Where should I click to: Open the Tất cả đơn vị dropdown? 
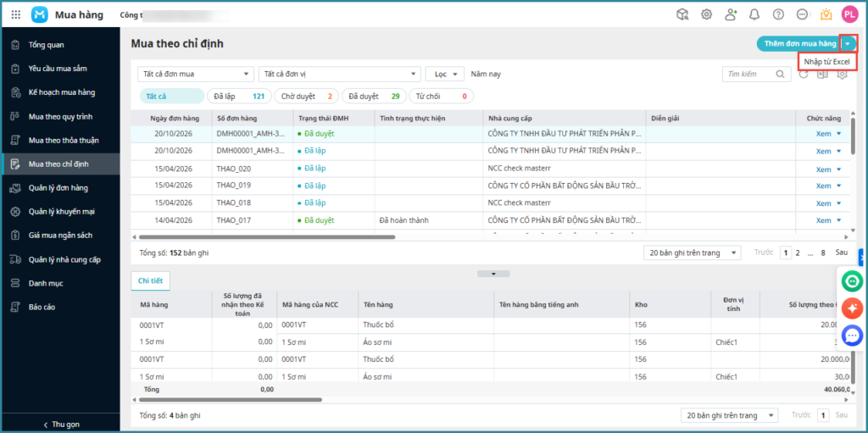click(x=339, y=74)
